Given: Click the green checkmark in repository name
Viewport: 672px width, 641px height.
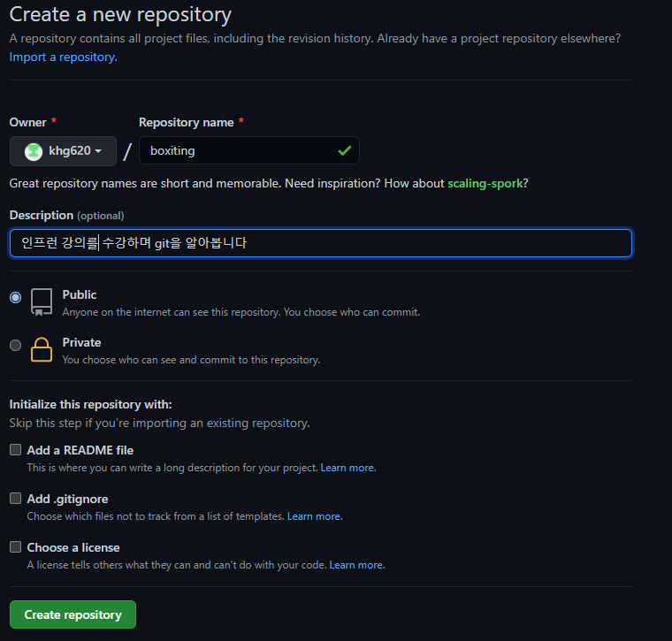Looking at the screenshot, I should [345, 150].
